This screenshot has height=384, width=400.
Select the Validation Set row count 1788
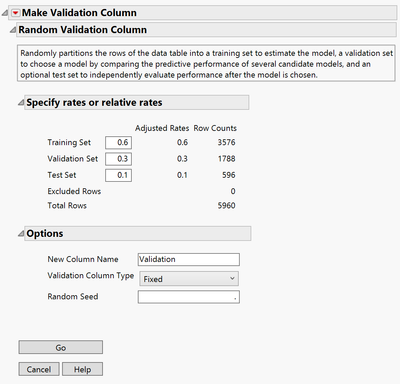(226, 159)
